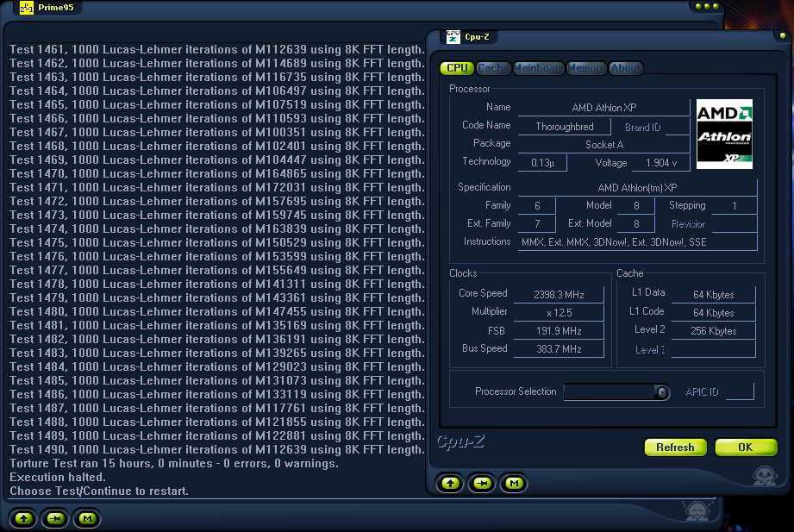
Task: Click the "Processor" group heading
Action: point(469,89)
